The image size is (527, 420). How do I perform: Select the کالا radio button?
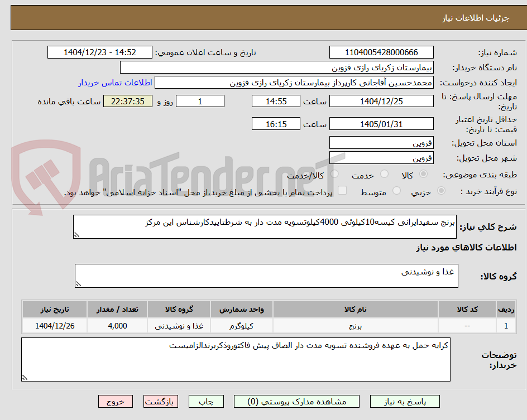[424, 174]
